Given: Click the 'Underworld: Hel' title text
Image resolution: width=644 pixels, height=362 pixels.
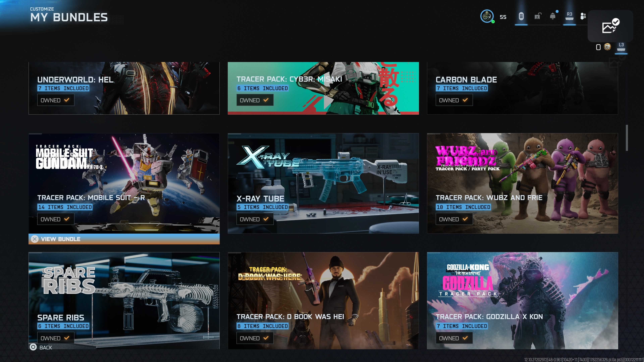Looking at the screenshot, I should [x=75, y=80].
